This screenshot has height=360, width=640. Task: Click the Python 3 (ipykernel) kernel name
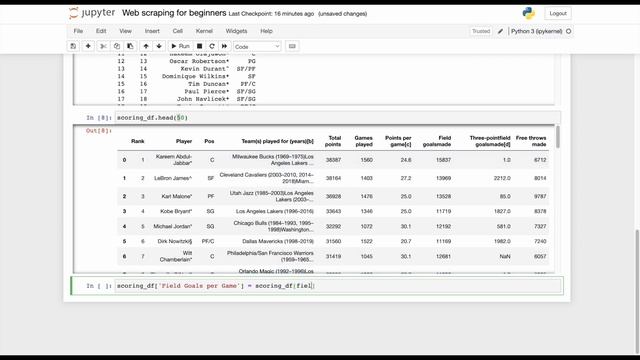536,31
